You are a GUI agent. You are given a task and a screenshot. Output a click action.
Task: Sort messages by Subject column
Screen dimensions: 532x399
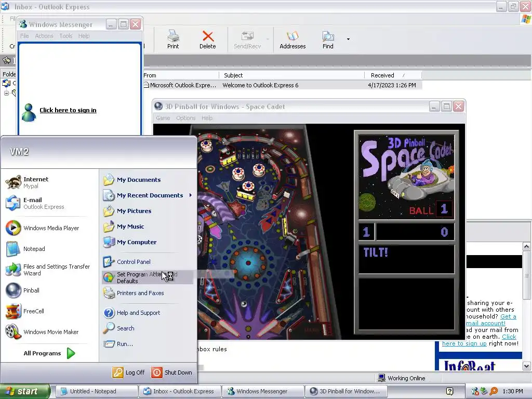click(x=292, y=75)
